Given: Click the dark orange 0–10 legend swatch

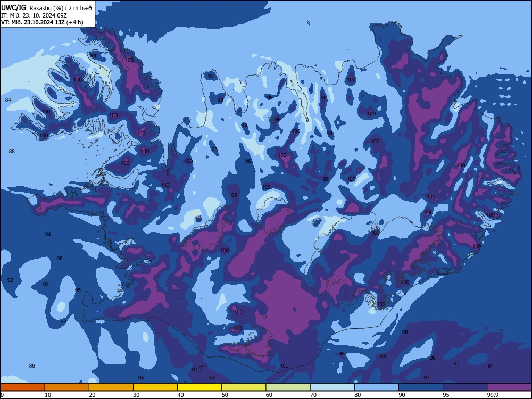Looking at the screenshot, I should pyautogui.click(x=22, y=387).
